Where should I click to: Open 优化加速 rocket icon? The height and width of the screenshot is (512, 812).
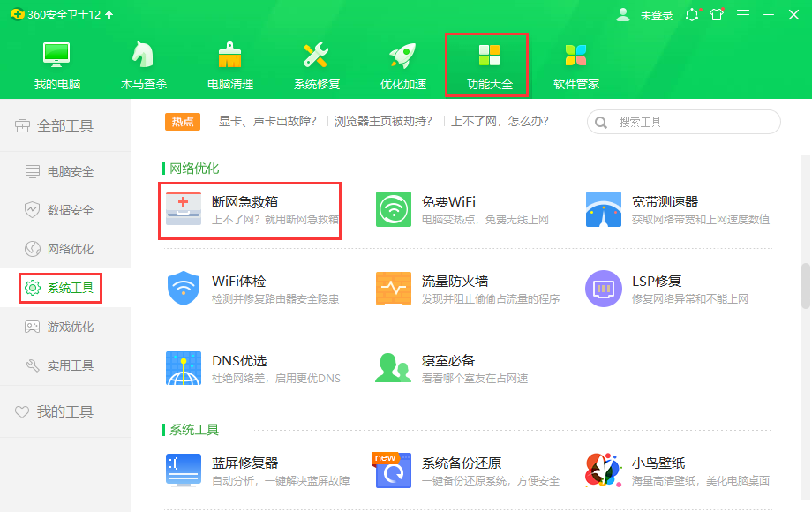point(402,55)
